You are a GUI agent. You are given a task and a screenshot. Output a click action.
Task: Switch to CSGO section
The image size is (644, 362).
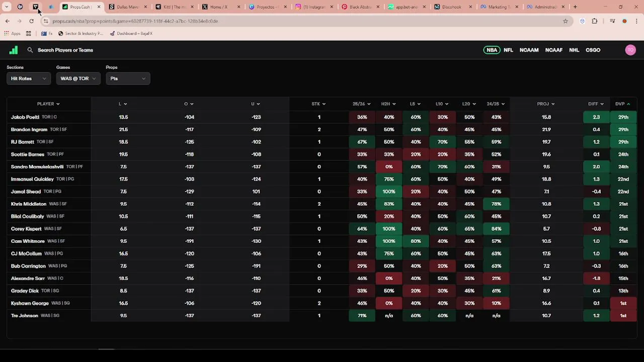(x=593, y=50)
